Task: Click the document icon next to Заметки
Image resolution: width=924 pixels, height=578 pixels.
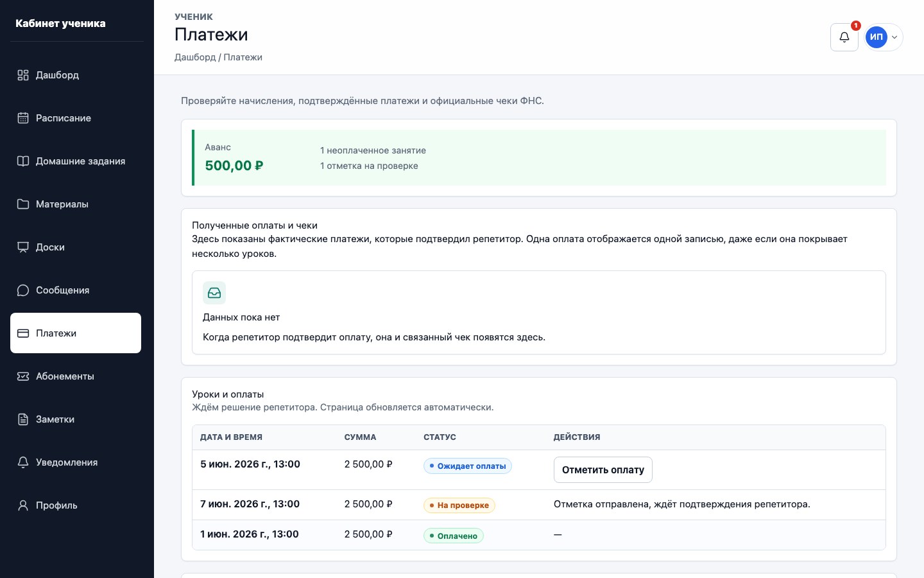Action: point(23,419)
